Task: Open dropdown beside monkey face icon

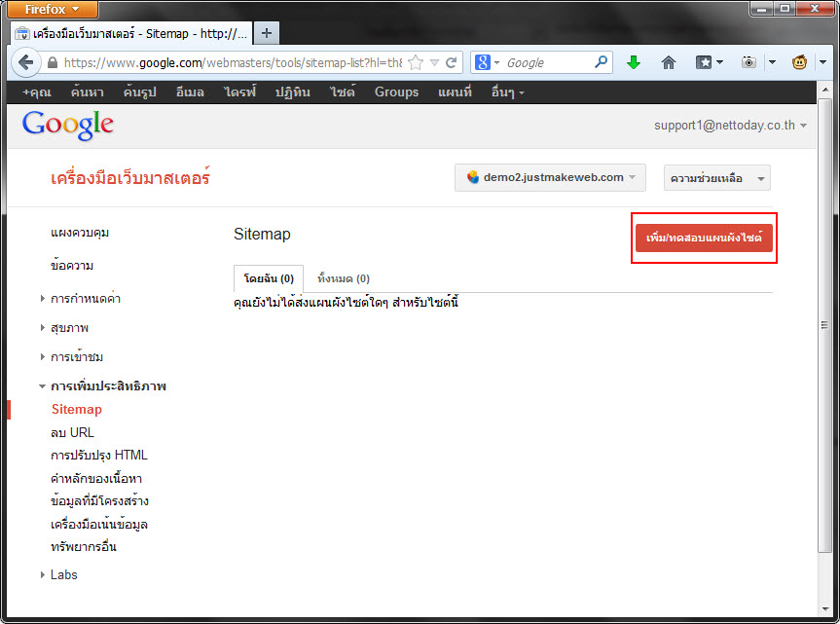Action: [822, 62]
